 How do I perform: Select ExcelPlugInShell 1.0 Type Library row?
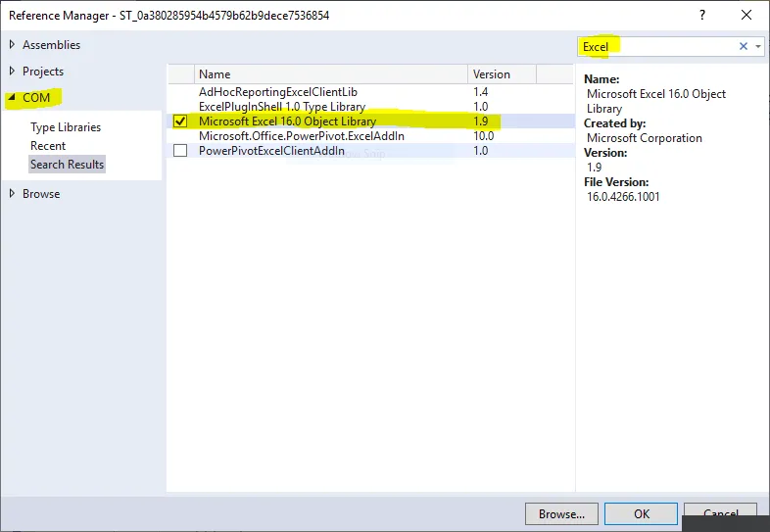370,107
